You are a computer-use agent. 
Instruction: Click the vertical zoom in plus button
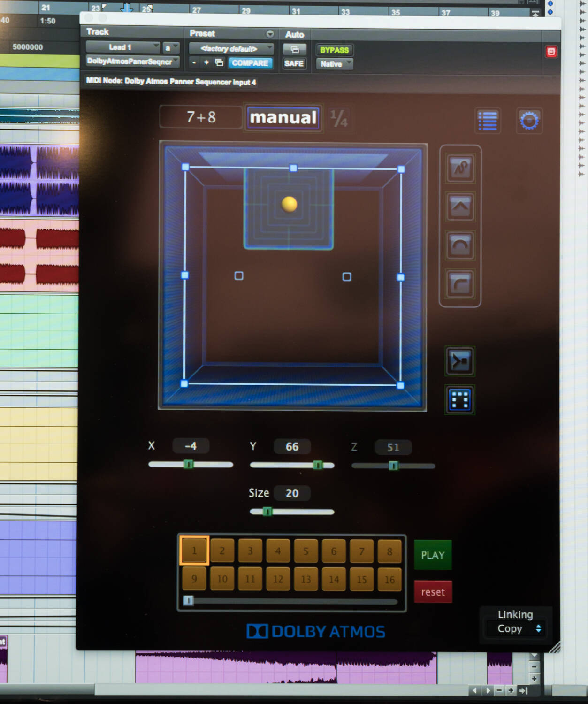(x=534, y=678)
